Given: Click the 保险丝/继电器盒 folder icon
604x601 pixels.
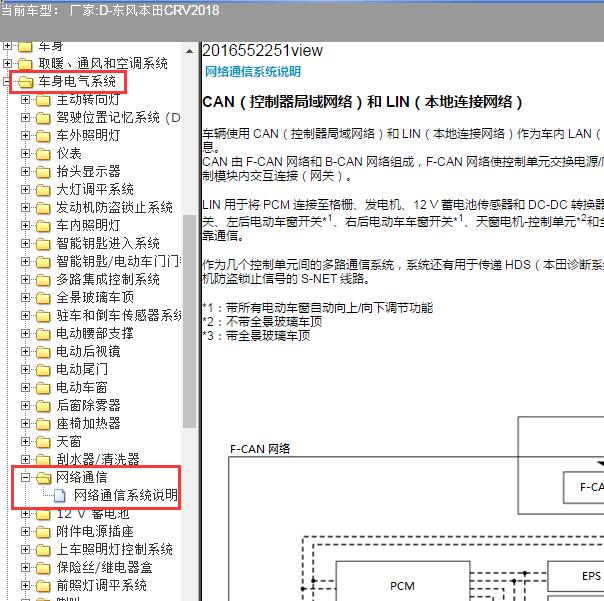Looking at the screenshot, I should pos(43,568).
